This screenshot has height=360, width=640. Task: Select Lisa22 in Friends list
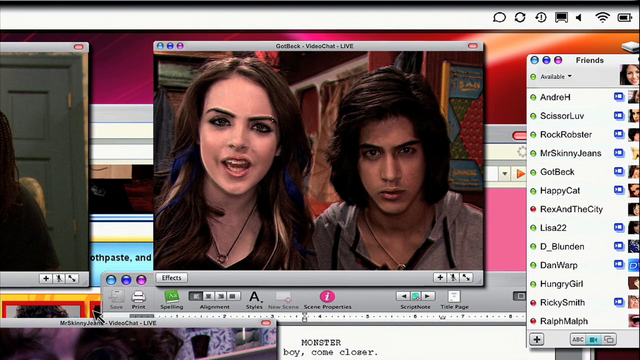point(553,228)
